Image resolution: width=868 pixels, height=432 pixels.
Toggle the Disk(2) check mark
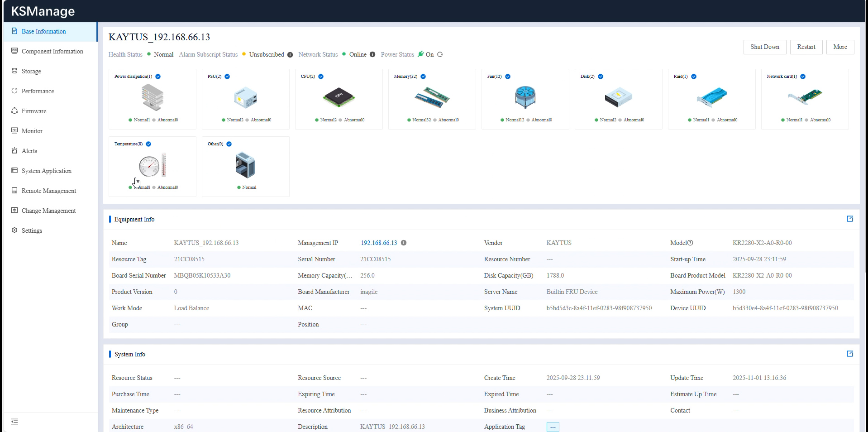[601, 77]
